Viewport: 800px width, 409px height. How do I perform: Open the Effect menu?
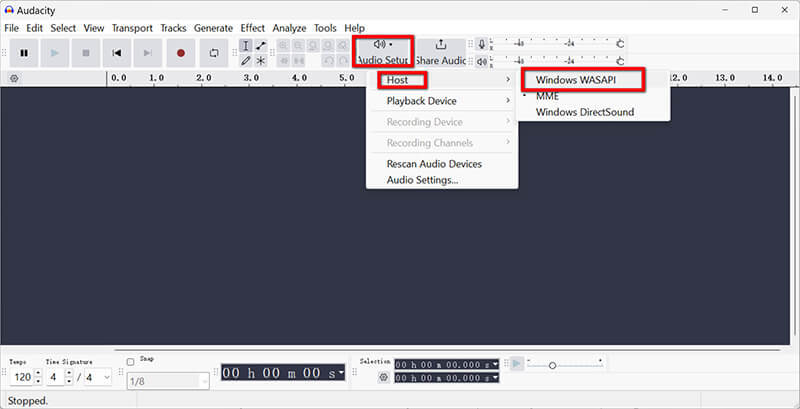253,28
